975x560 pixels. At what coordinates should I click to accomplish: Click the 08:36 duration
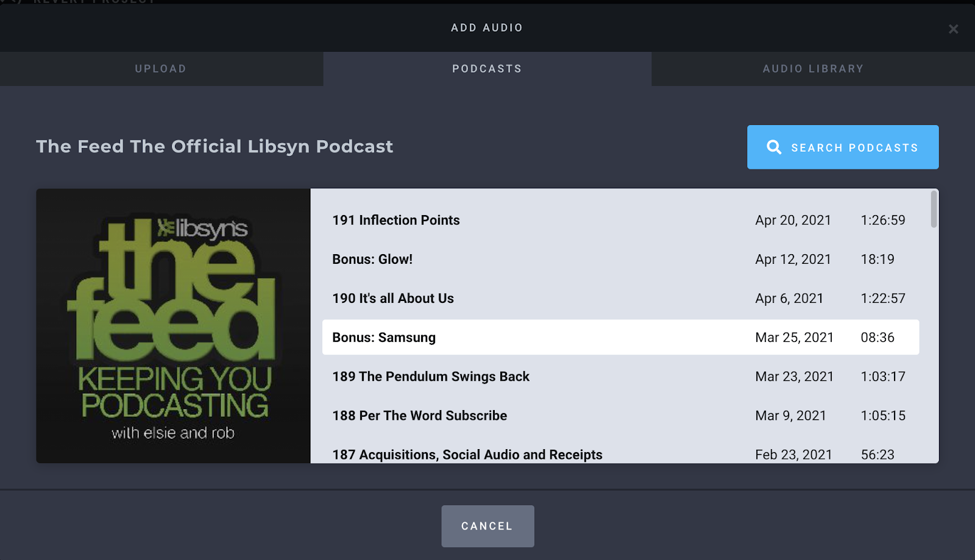(877, 337)
